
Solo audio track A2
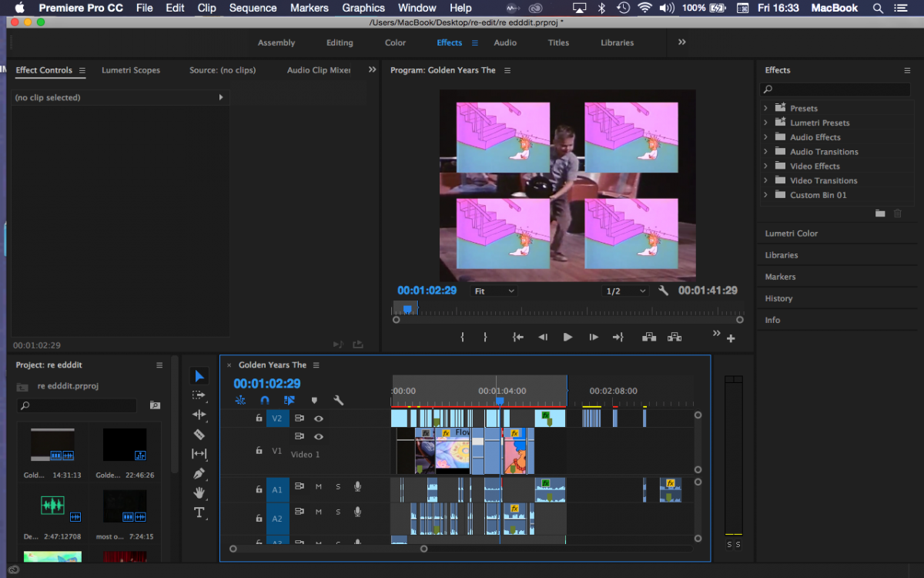[x=337, y=512]
